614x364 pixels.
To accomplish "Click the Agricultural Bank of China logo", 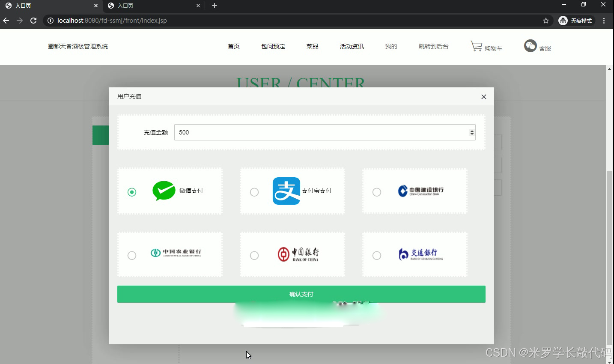I will [176, 253].
